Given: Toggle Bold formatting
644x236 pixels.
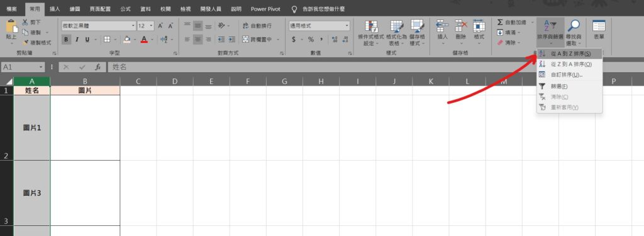Looking at the screenshot, I should tap(66, 40).
